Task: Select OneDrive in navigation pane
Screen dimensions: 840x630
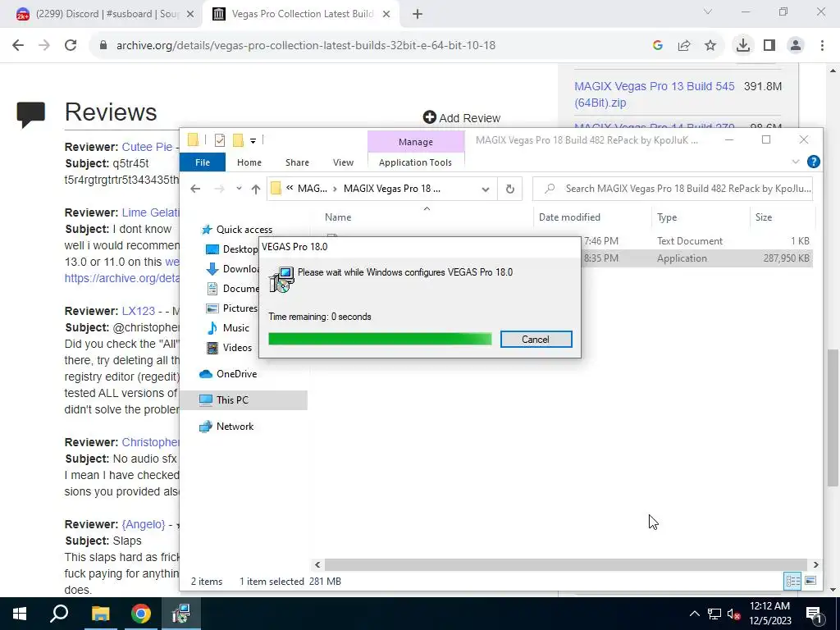Action: pyautogui.click(x=228, y=374)
